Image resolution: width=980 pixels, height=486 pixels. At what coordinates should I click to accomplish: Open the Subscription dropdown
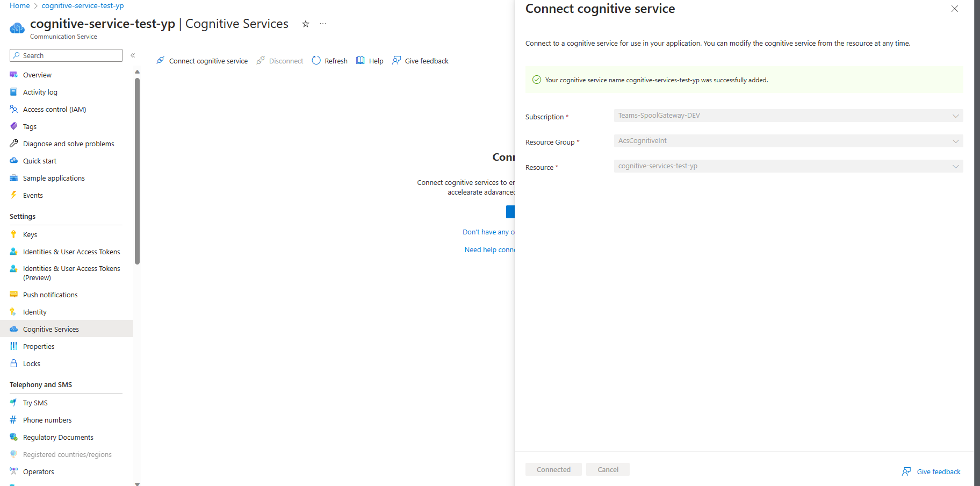(955, 116)
